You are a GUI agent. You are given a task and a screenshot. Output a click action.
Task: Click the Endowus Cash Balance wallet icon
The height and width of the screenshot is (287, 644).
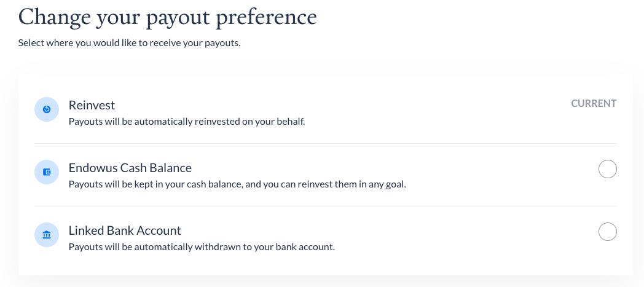[47, 172]
